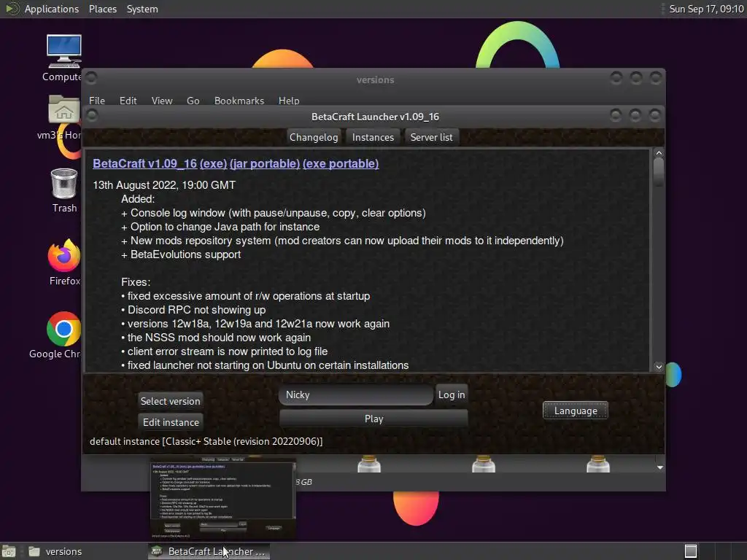Open Edit menu in versions window
This screenshot has width=747, height=560.
[128, 101]
